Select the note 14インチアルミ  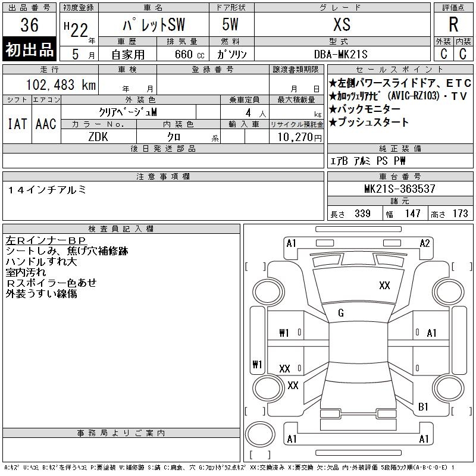coord(47,190)
